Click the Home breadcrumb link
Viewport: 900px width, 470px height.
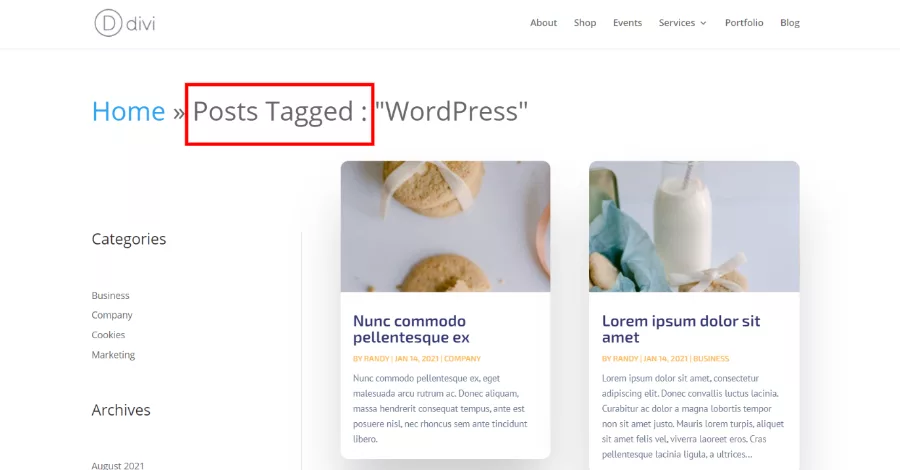point(129,111)
